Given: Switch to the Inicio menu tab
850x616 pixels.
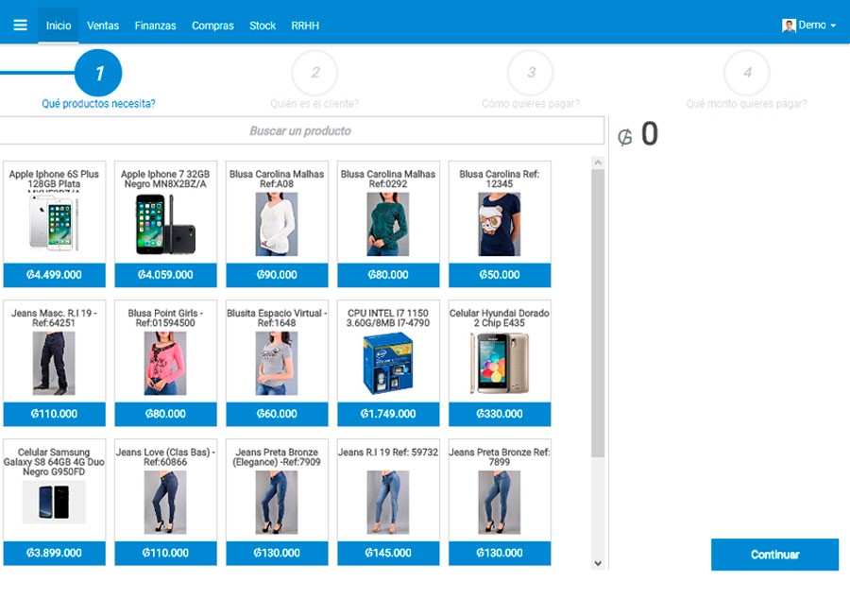Looking at the screenshot, I should [x=59, y=26].
